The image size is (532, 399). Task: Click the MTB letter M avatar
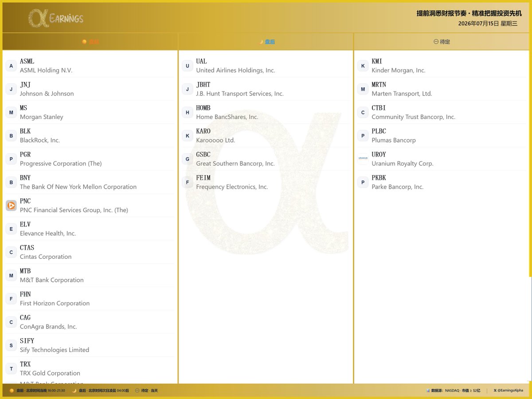pyautogui.click(x=11, y=276)
